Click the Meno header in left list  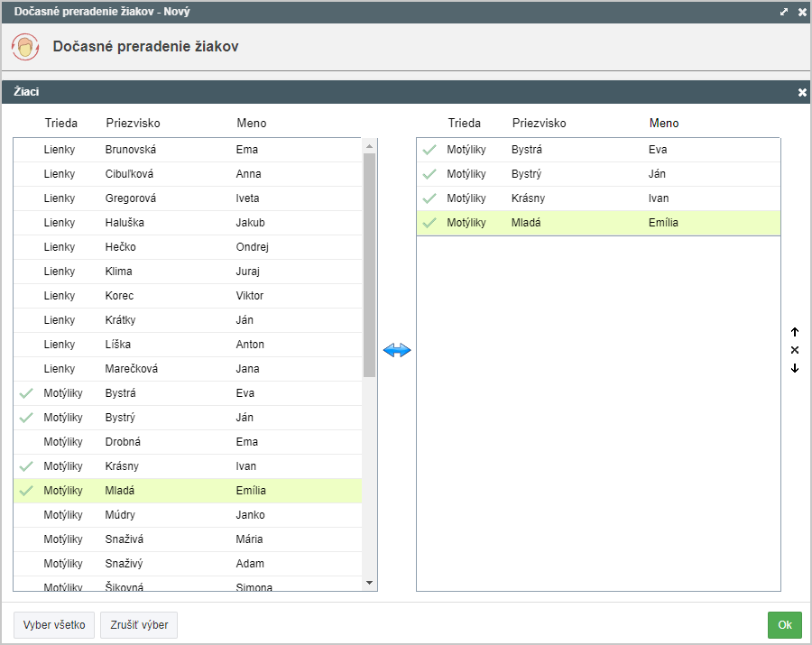click(x=252, y=124)
